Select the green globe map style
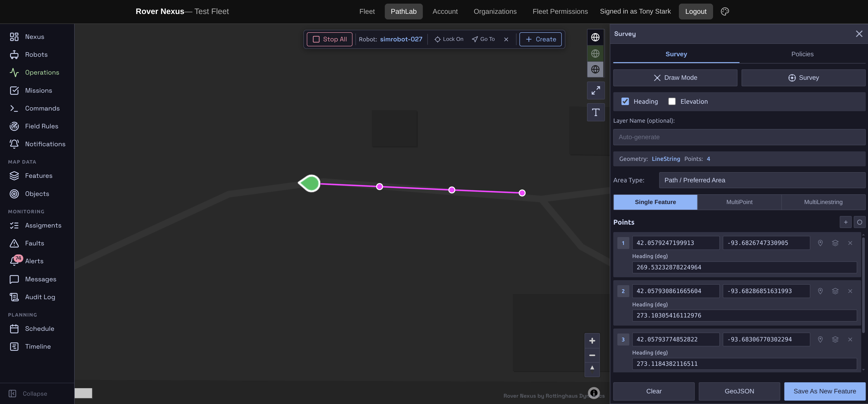868x404 pixels. coord(595,54)
